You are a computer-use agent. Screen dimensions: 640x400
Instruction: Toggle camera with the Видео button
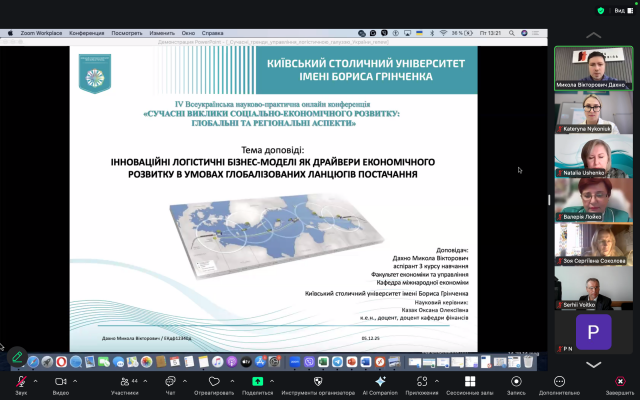coord(60,381)
